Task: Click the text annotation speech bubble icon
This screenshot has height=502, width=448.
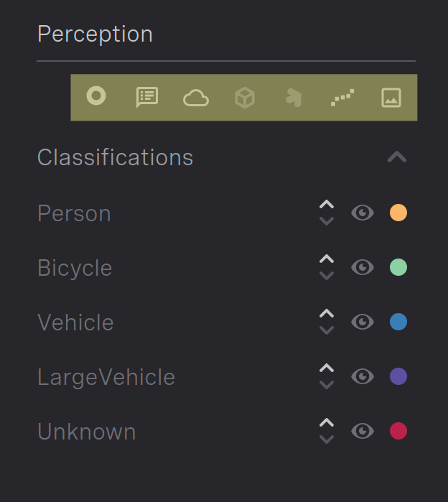Action: tap(147, 97)
